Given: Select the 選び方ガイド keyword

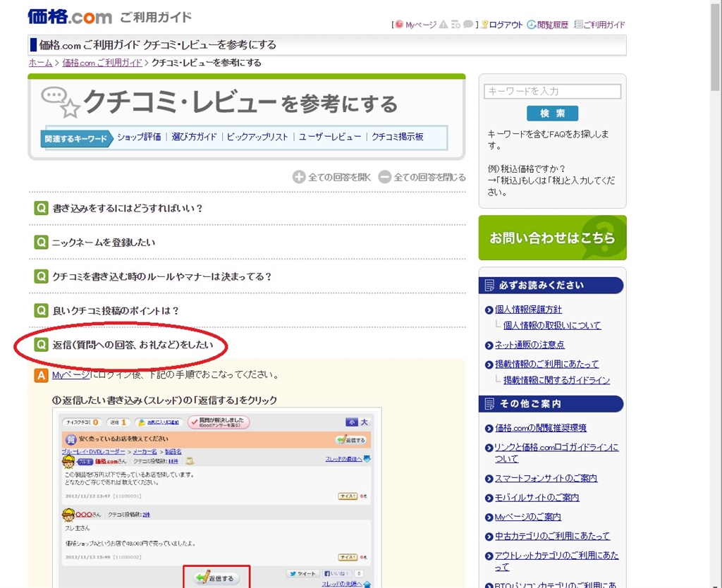Looking at the screenshot, I should coord(194,137).
